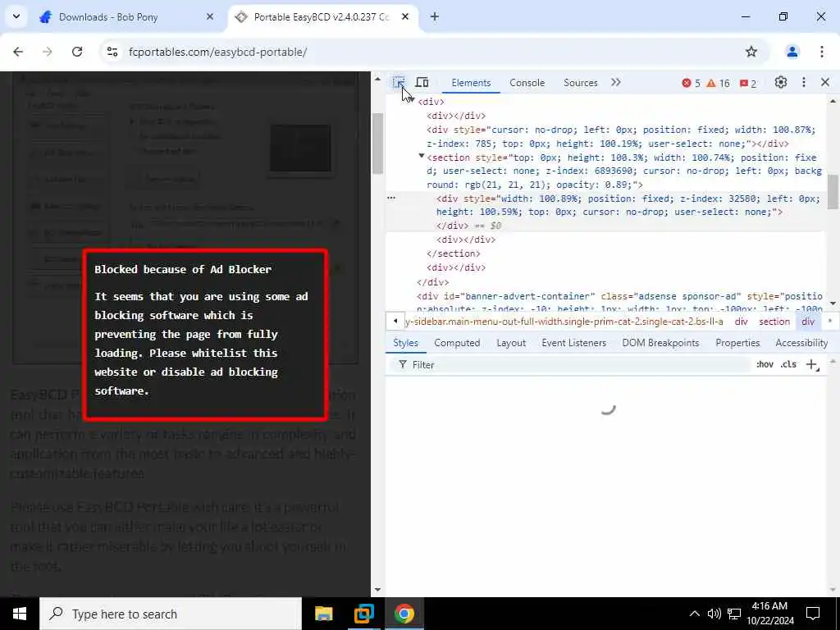Screen dimensions: 840x630
Task: Open the DOM Breakpoints pane tab
Action: pyautogui.click(x=660, y=343)
